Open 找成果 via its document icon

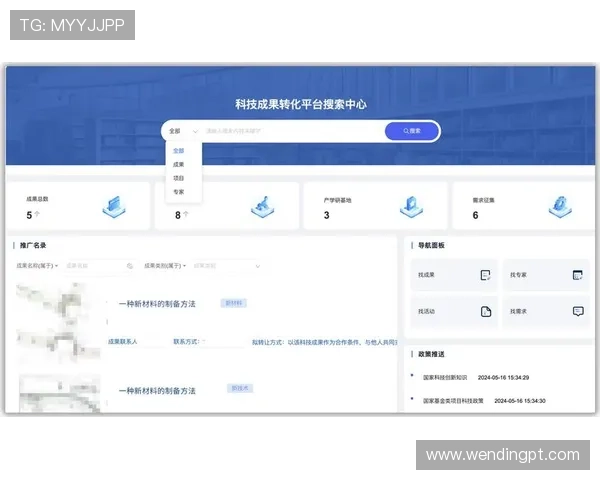(486, 275)
